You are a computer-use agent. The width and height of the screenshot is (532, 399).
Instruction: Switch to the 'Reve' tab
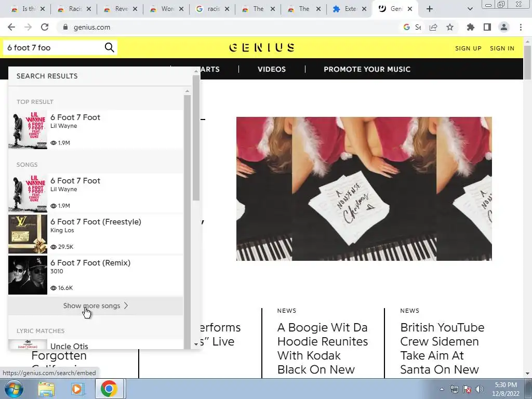(x=121, y=9)
